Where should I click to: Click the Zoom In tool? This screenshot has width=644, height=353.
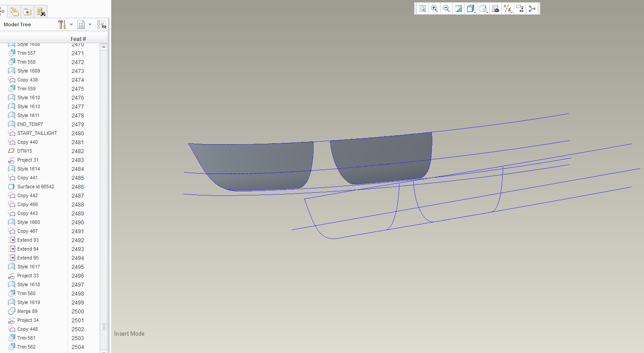[x=435, y=8]
